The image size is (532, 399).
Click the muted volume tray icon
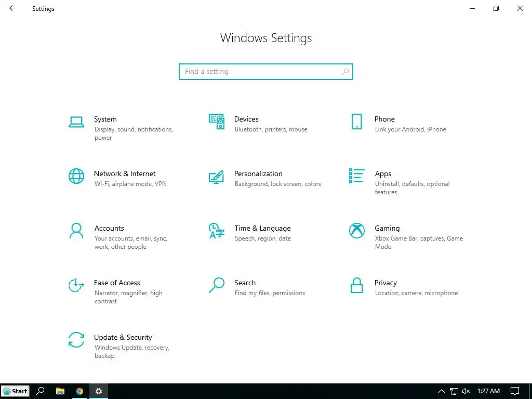click(466, 391)
